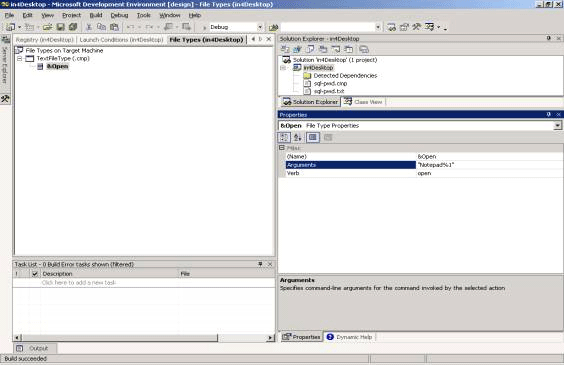Open Solution Explorer from the main toolbar icon
This screenshot has width=564, height=365.
392,27
